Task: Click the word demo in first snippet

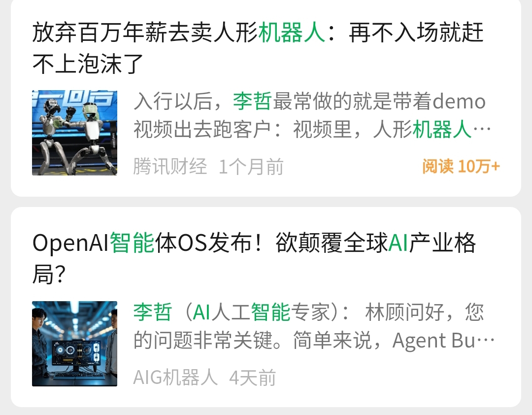Action: click(x=460, y=101)
